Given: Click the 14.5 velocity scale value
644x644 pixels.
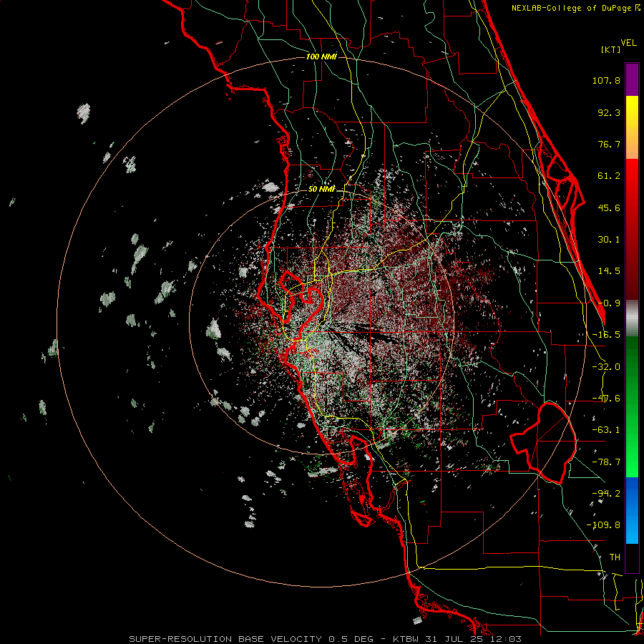Looking at the screenshot, I should pos(609,271).
